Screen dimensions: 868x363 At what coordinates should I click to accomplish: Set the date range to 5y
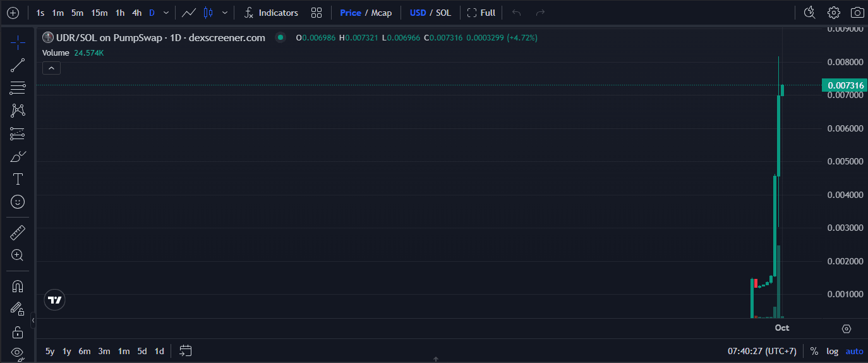[50, 351]
